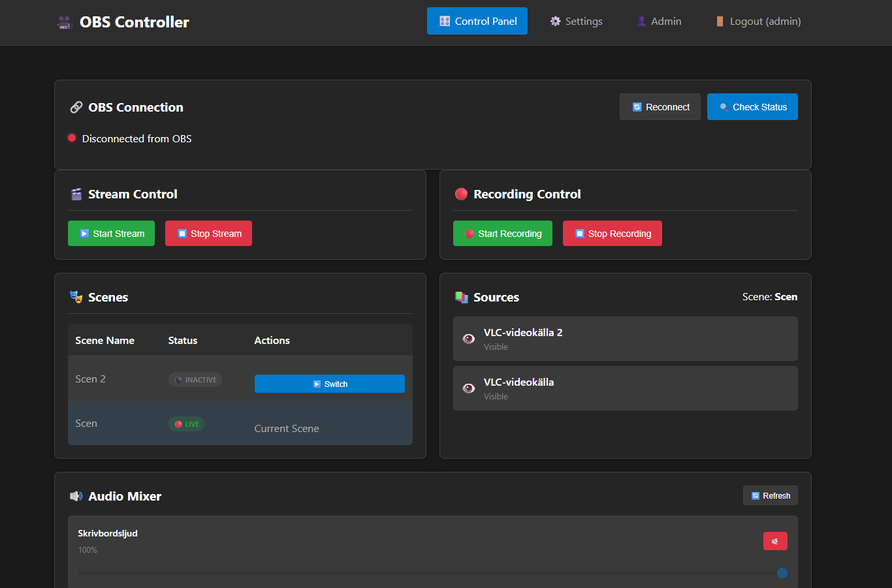Mute Skrivbordsljud with the red mute button
The image size is (892, 588).
[x=775, y=541]
